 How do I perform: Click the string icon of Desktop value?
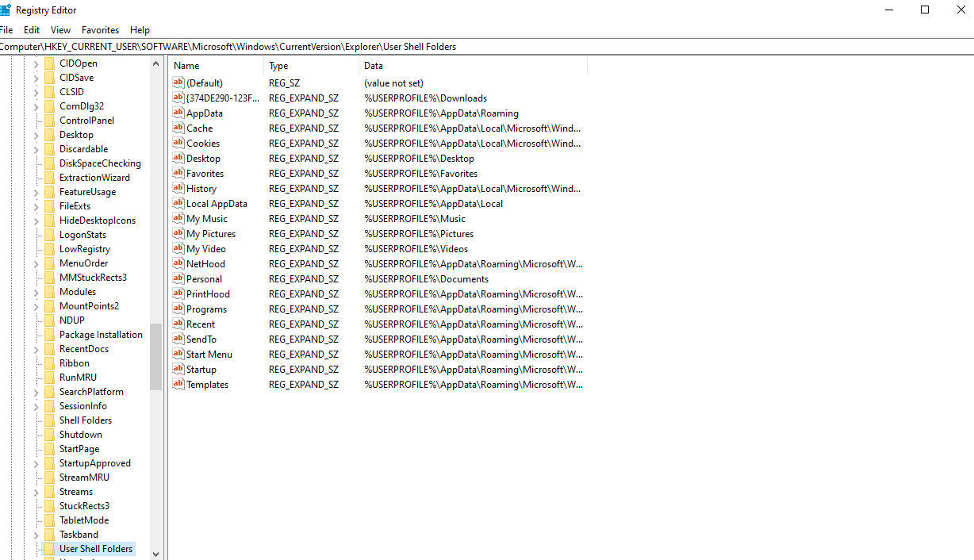click(178, 158)
